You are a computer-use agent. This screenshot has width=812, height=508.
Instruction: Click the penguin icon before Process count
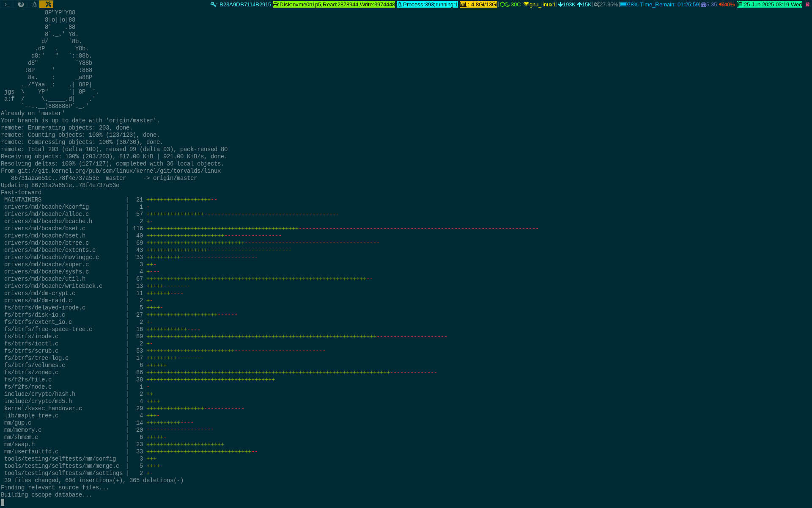click(400, 5)
